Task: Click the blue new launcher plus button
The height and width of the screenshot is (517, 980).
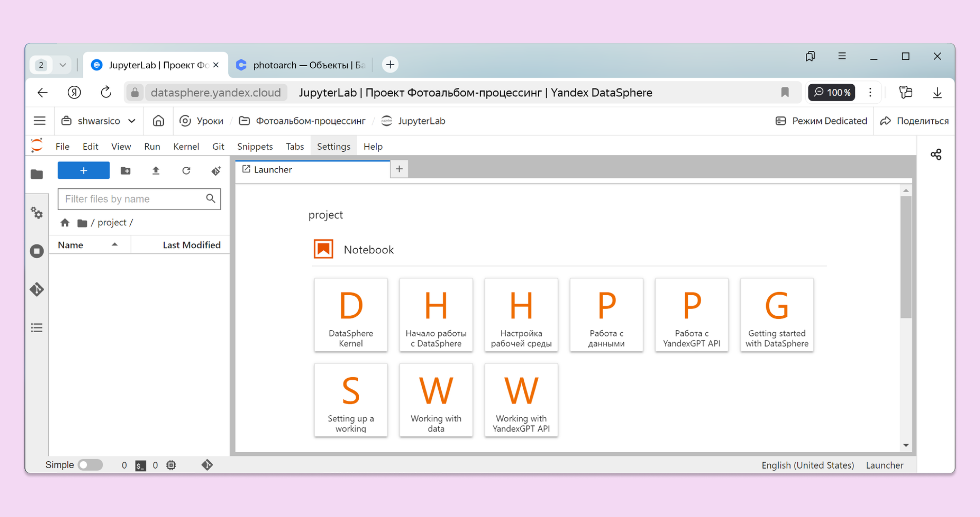Action: [84, 170]
